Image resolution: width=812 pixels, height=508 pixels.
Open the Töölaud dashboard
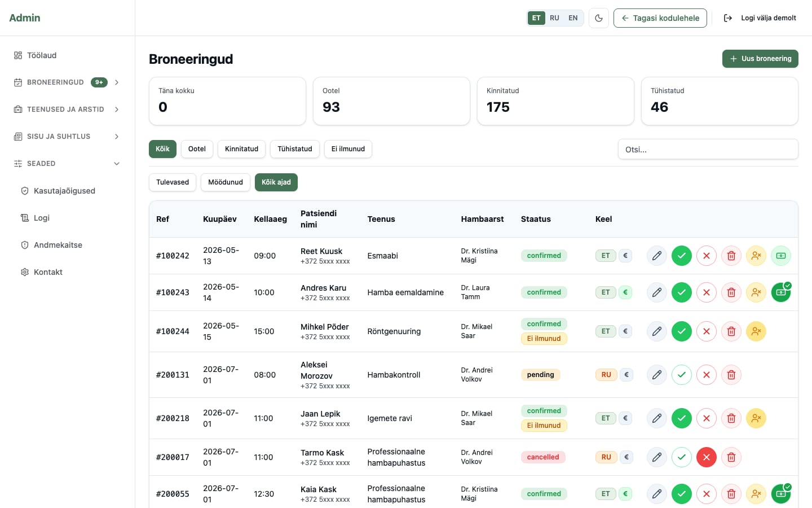[68, 55]
